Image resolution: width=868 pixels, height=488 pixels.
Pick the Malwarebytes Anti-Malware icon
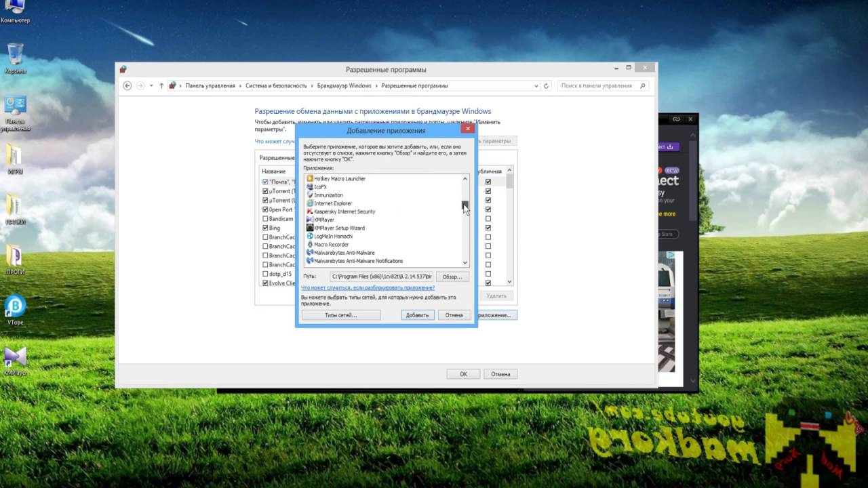(x=310, y=253)
